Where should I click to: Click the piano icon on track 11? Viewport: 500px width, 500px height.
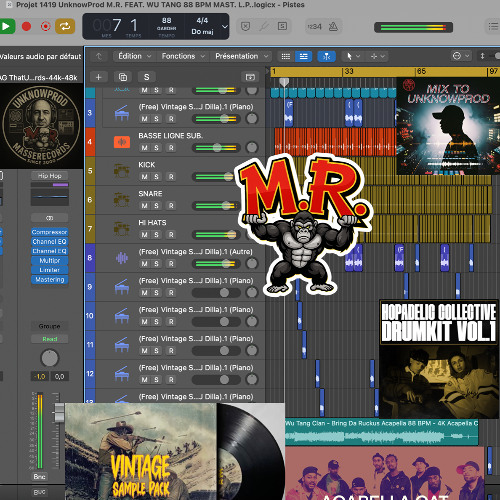coord(122,345)
